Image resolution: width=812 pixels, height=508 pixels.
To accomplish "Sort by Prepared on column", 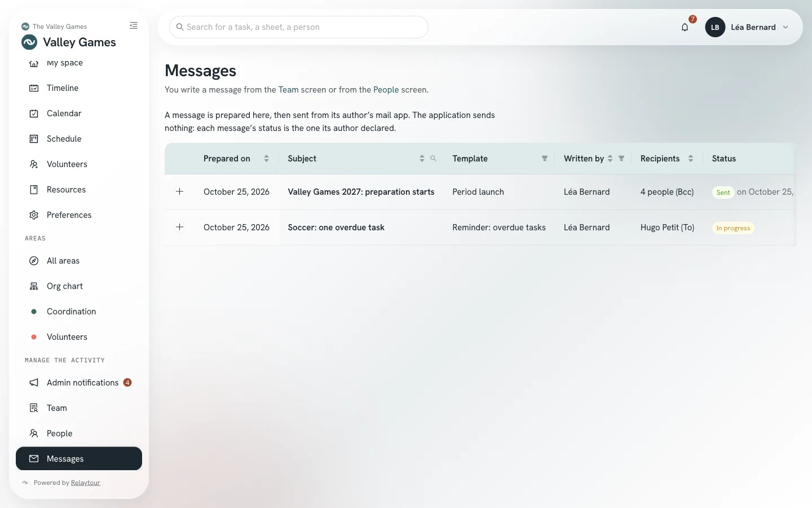I will 266,159.
